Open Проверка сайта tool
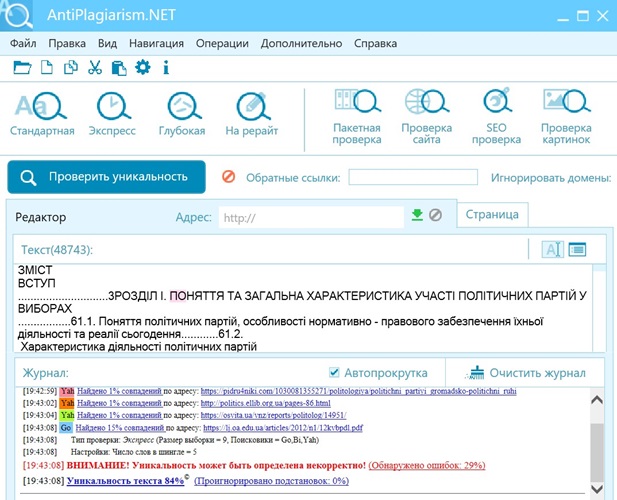 point(427,117)
